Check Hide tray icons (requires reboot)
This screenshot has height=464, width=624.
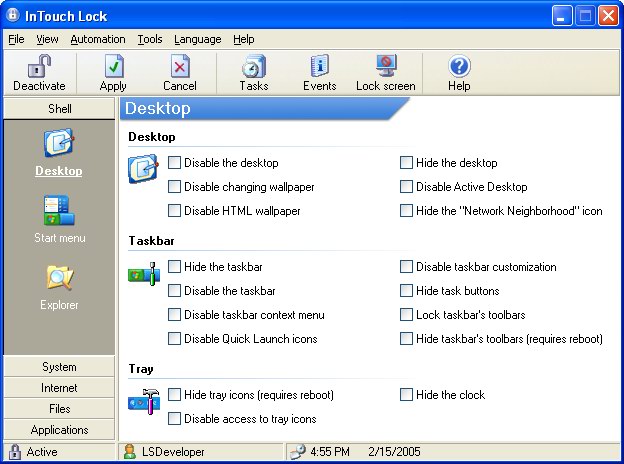(x=174, y=395)
